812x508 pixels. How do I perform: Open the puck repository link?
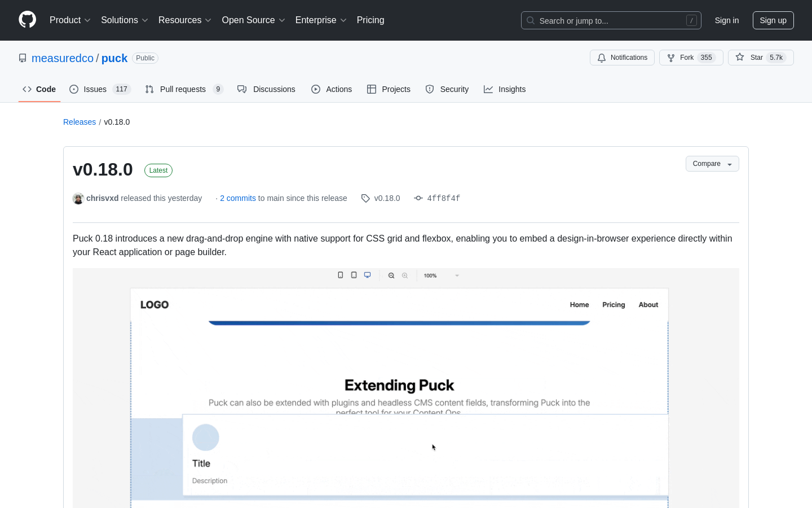point(114,58)
